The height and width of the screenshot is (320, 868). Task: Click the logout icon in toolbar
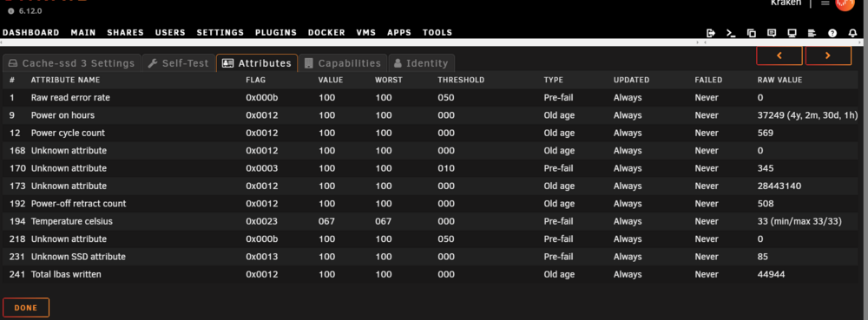711,33
